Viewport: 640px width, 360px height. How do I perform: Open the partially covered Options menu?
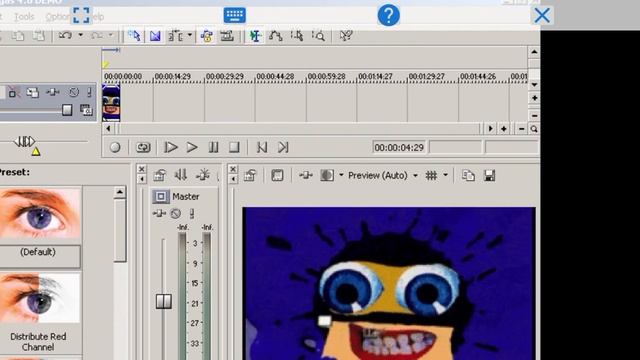[58, 17]
